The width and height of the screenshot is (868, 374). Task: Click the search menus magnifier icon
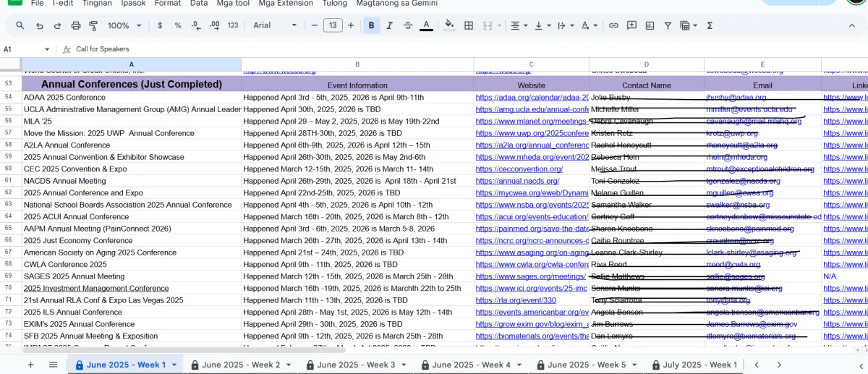point(20,25)
